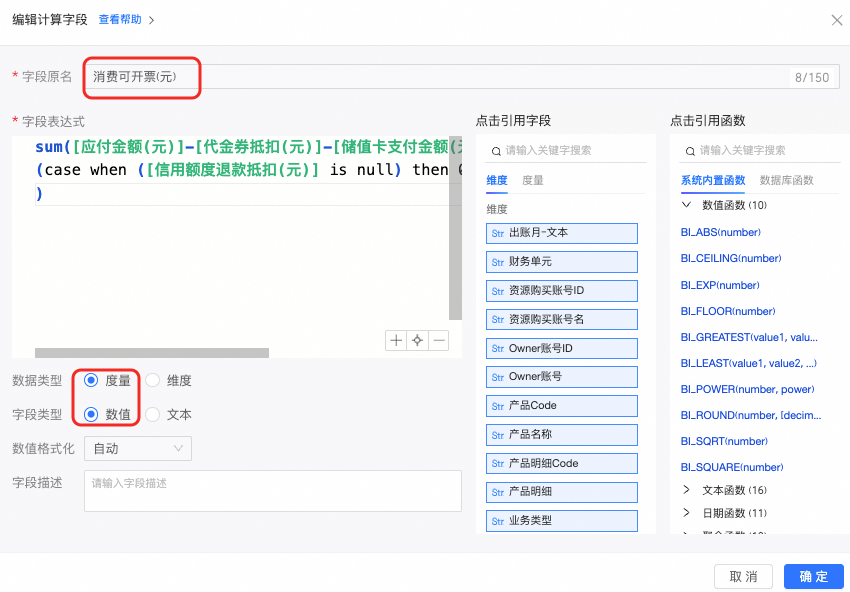This screenshot has height=592, width=850.
Task: Switch to the 度量 tab in field list
Action: tap(532, 181)
